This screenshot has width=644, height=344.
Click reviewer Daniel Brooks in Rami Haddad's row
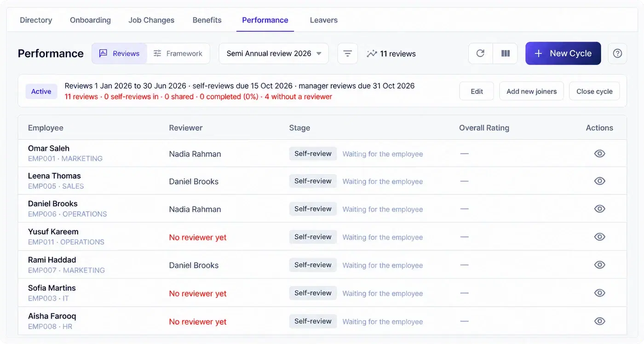194,265
